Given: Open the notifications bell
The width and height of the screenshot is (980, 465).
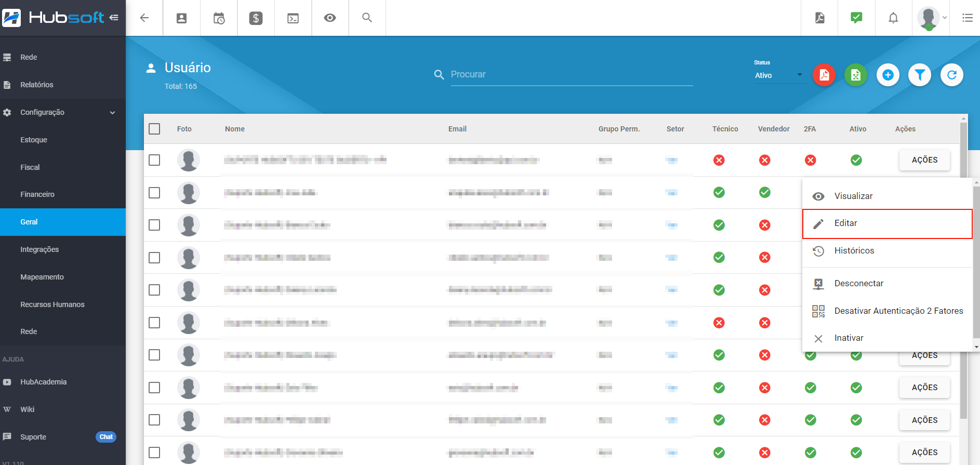Looking at the screenshot, I should coord(893,18).
